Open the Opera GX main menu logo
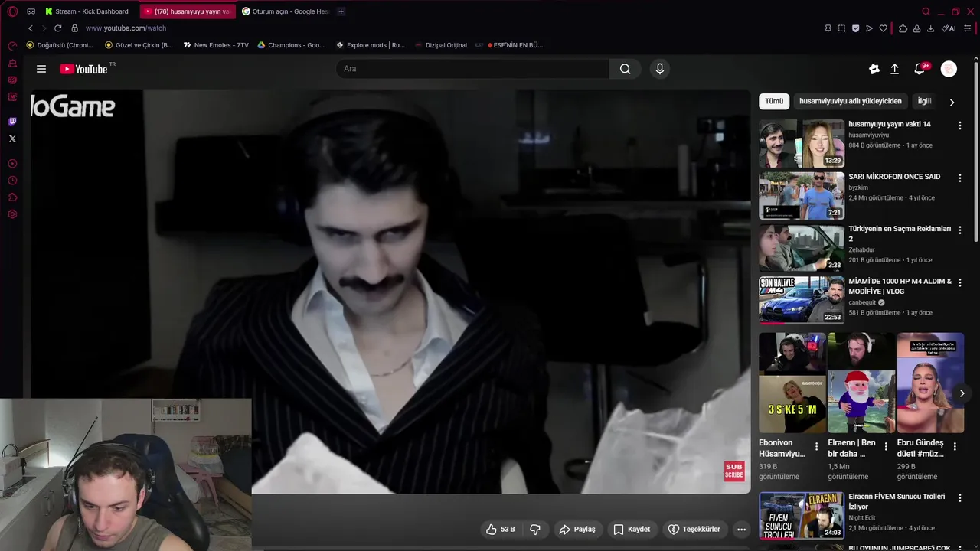Screen dimensions: 980x551 pos(12,11)
